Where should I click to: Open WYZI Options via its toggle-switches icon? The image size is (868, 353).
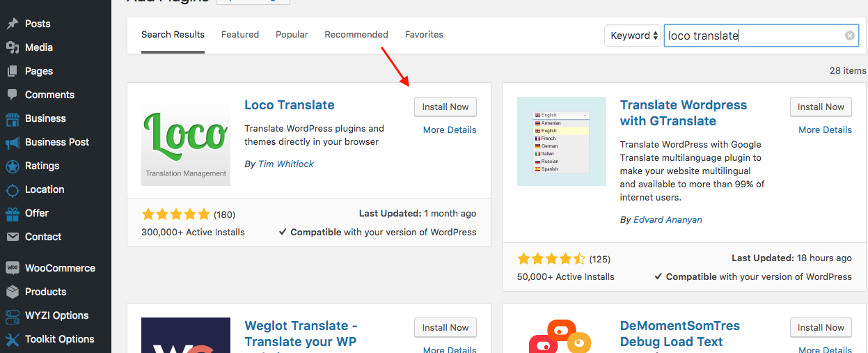point(13,315)
